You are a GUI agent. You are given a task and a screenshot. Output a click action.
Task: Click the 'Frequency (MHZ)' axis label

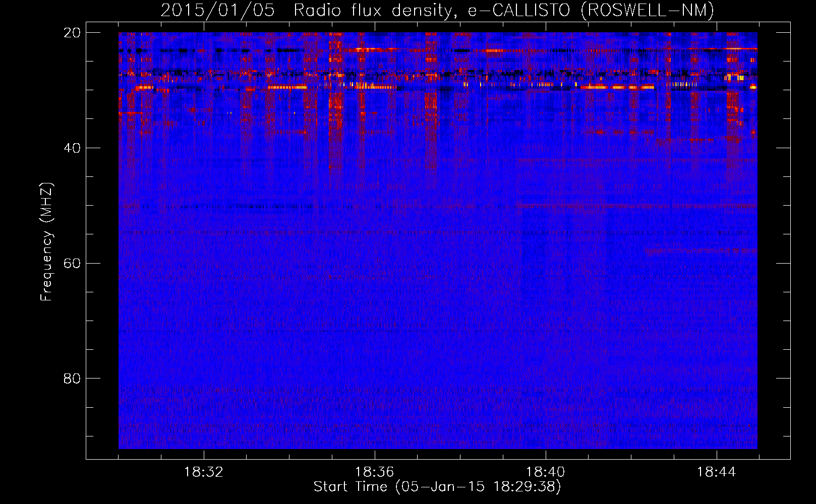pyautogui.click(x=46, y=242)
